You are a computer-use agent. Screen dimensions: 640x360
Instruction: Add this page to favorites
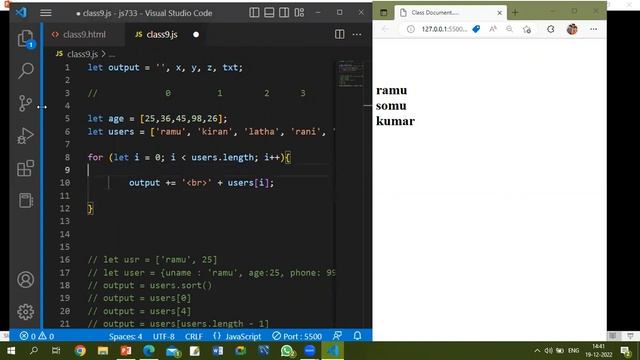[x=527, y=29]
